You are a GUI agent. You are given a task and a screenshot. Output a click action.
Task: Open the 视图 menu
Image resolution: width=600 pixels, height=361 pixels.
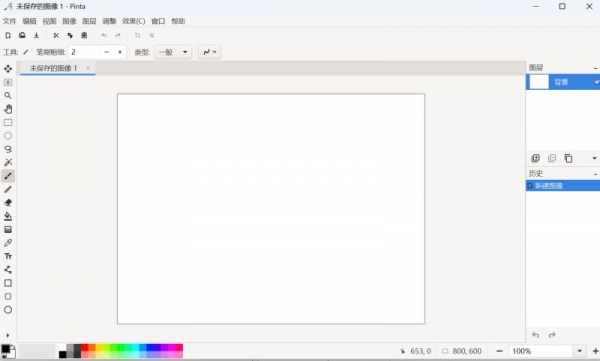49,21
